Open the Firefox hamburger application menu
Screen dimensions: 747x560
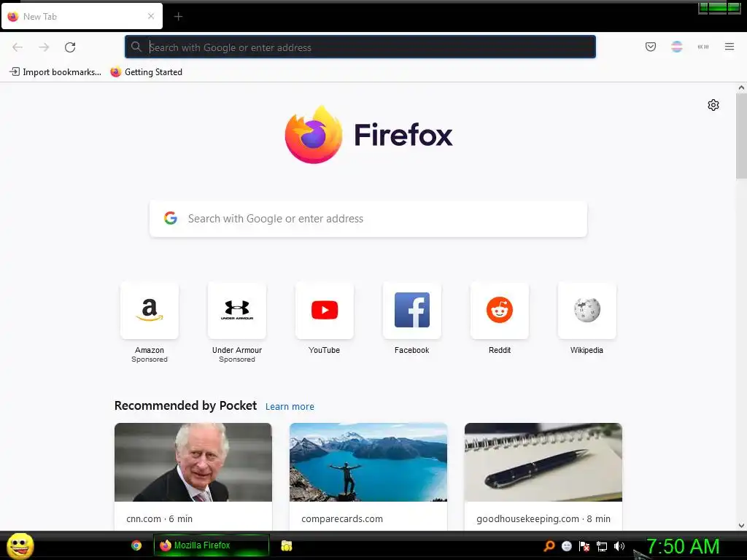[729, 47]
